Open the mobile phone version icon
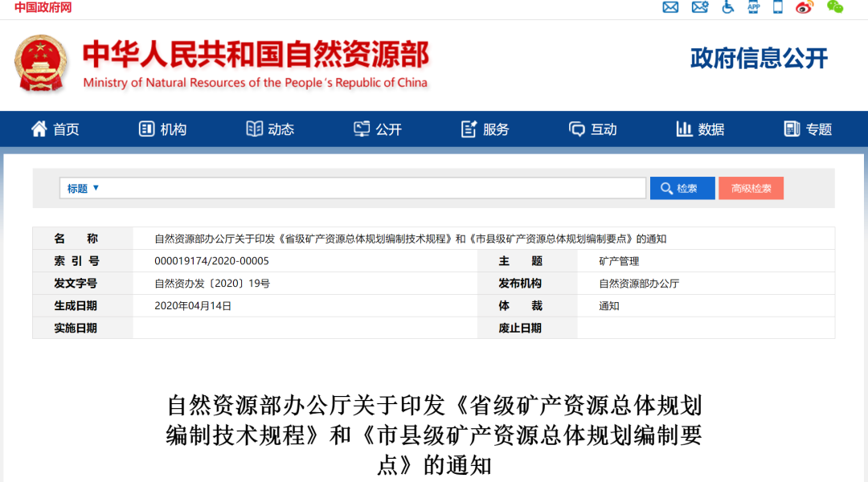The height and width of the screenshot is (482, 868). coord(778,6)
